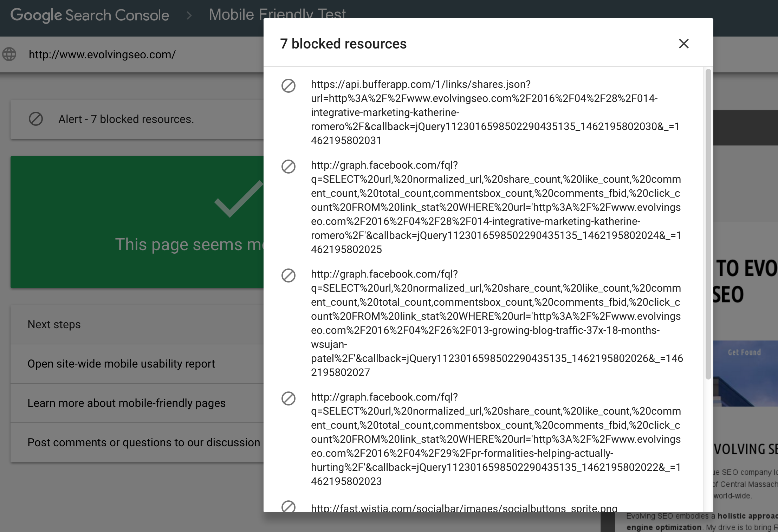Select Learn more about mobile-friendly pages
This screenshot has height=532, width=778.
(127, 403)
